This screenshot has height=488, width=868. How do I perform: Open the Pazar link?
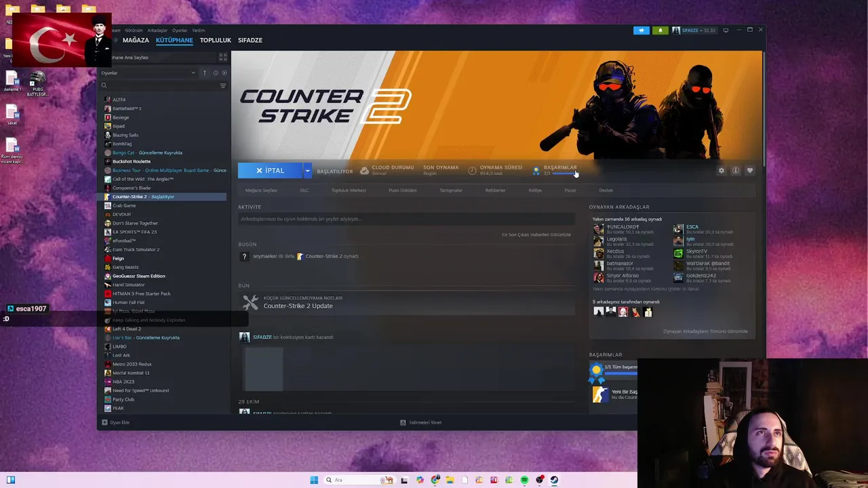570,190
